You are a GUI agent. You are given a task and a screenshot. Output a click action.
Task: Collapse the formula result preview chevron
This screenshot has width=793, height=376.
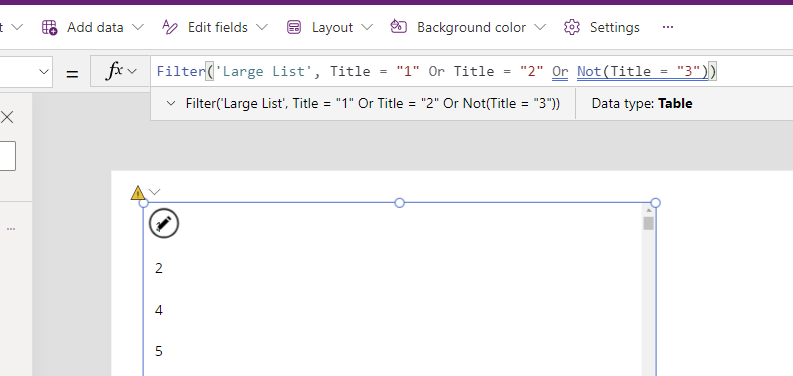pos(171,104)
